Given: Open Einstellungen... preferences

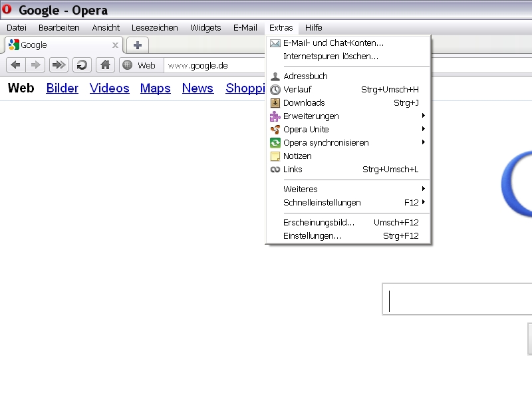Looking at the screenshot, I should pyautogui.click(x=348, y=236).
